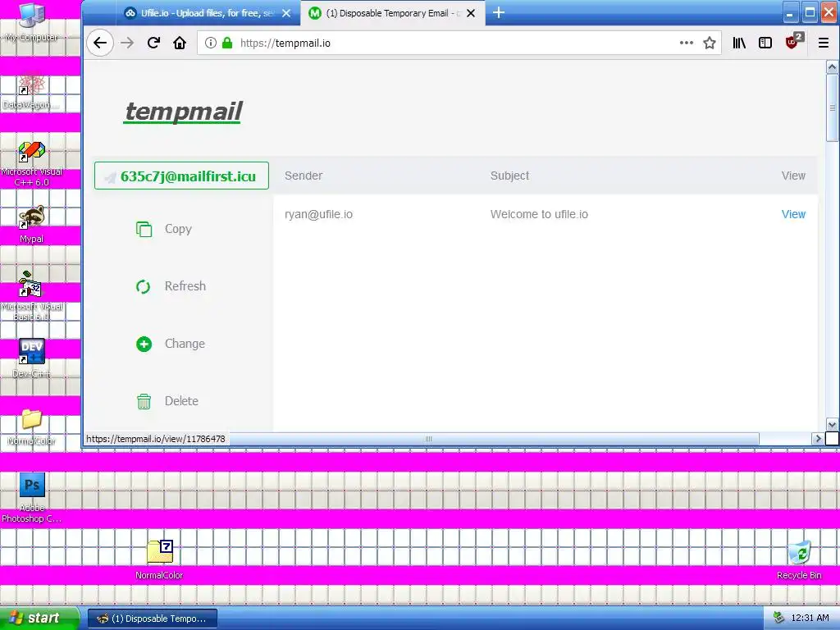
Task: Select the Recycle Bin icon
Action: click(x=799, y=558)
